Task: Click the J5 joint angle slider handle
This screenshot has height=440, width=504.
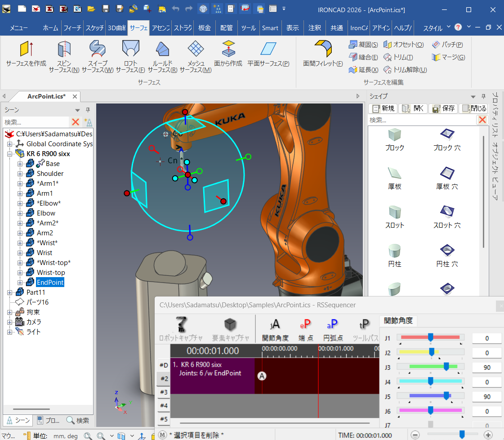Action: pyautogui.click(x=446, y=395)
